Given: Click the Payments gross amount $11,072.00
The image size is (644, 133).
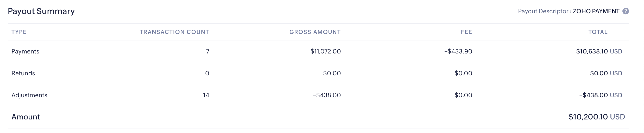Looking at the screenshot, I should click(325, 51).
